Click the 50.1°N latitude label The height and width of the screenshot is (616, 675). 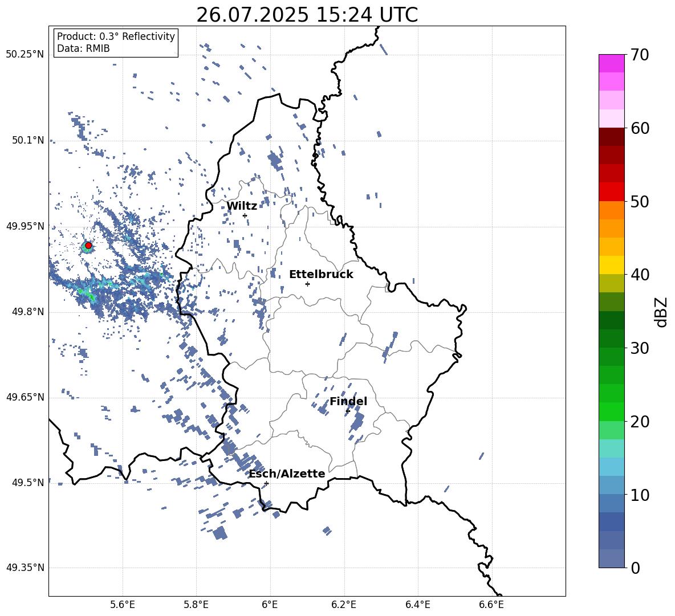pyautogui.click(x=28, y=141)
